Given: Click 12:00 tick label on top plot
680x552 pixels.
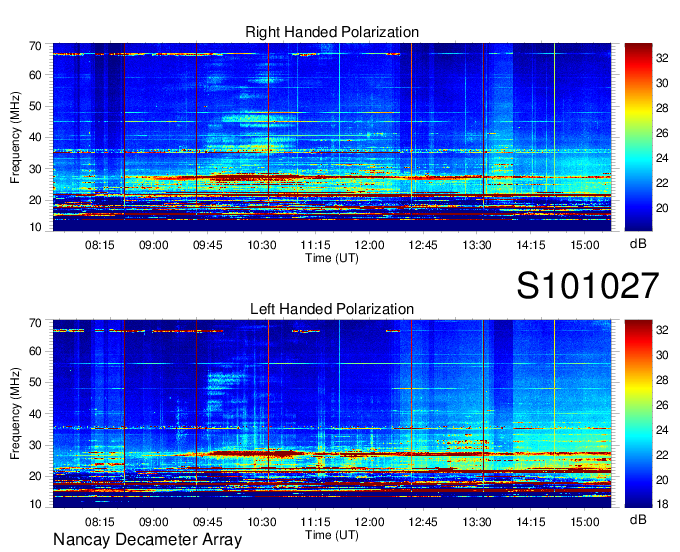Looking at the screenshot, I should coord(369,245).
